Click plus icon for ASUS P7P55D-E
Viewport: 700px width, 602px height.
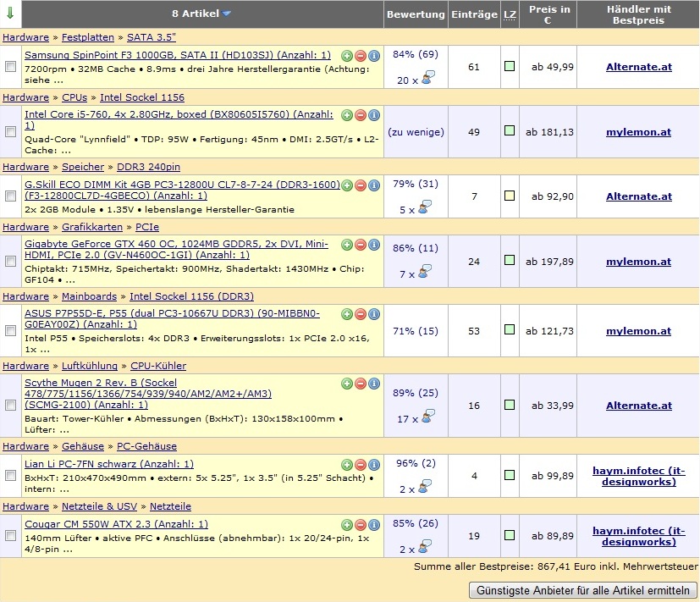click(347, 314)
